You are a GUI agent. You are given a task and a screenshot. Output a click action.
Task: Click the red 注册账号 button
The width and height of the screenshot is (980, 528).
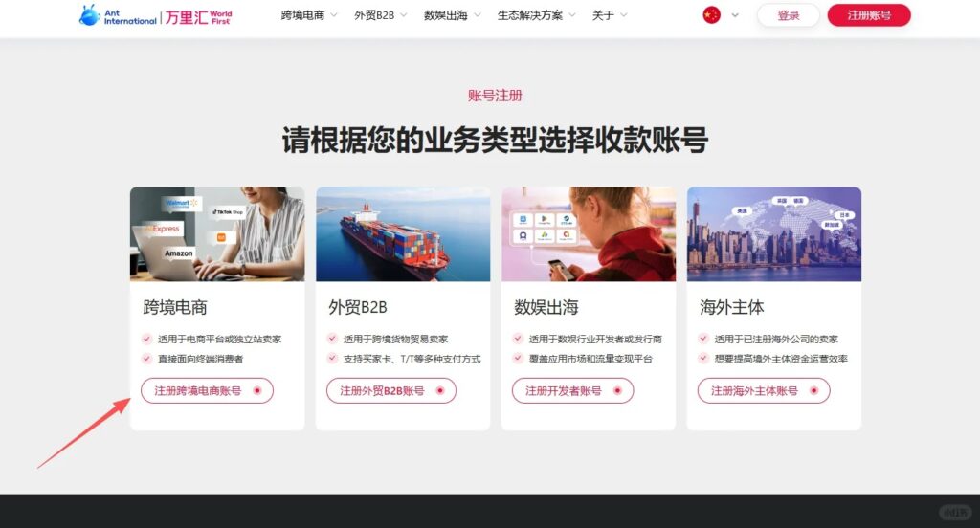tap(869, 15)
